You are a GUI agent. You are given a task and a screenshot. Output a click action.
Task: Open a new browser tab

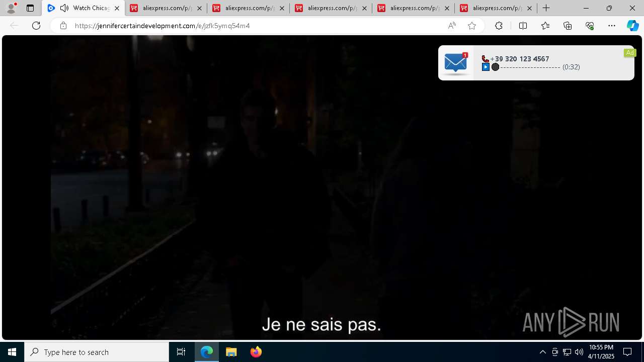coord(546,8)
